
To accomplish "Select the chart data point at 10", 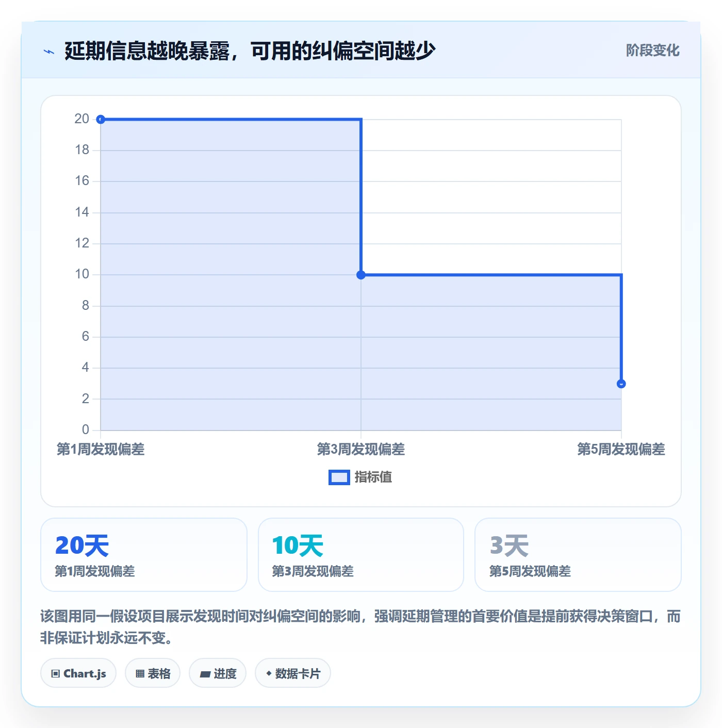I will tap(361, 275).
